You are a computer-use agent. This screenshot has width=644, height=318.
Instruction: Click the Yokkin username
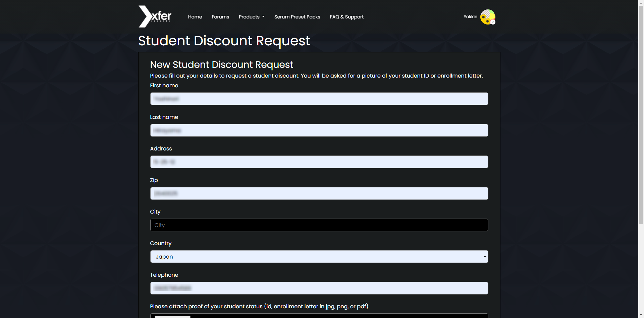470,16
